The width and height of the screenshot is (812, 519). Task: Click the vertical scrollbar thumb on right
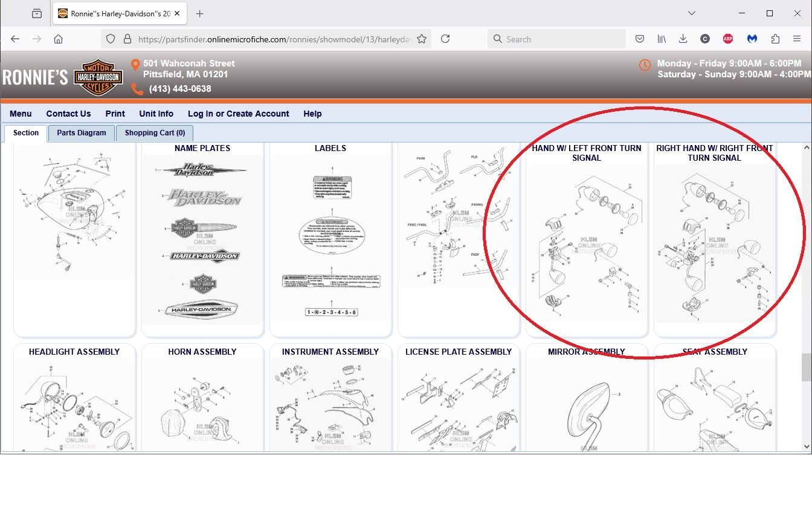pyautogui.click(x=806, y=367)
